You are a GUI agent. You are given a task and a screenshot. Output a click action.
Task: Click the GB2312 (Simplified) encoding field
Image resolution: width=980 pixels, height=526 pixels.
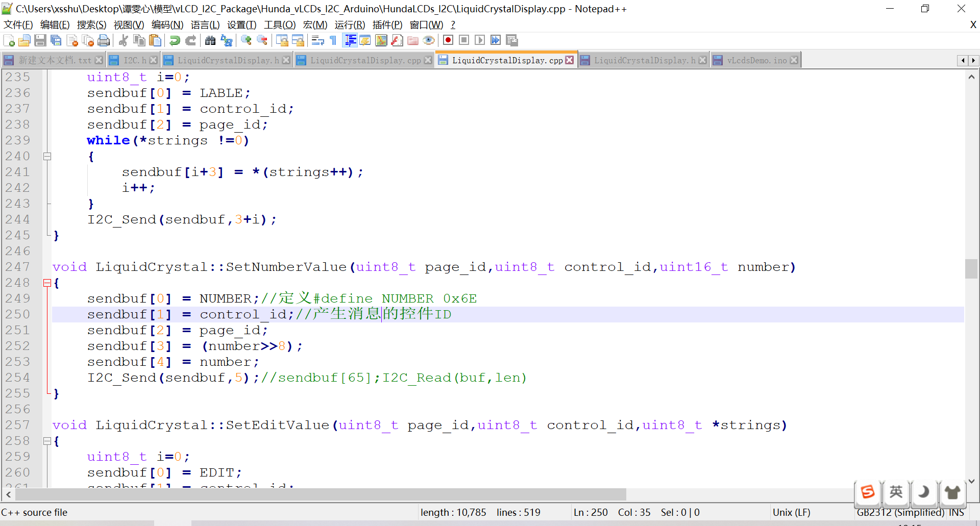[900, 513]
